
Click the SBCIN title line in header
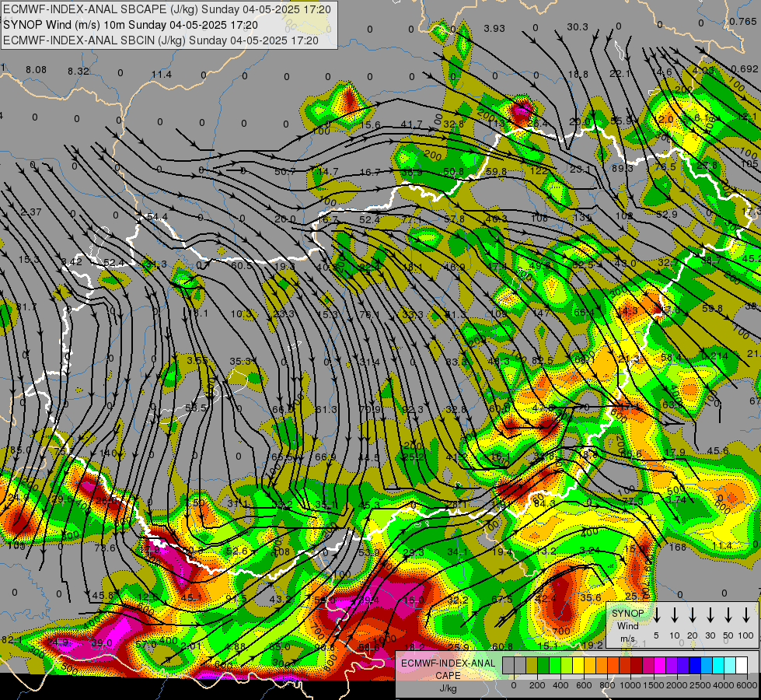[x=161, y=40]
